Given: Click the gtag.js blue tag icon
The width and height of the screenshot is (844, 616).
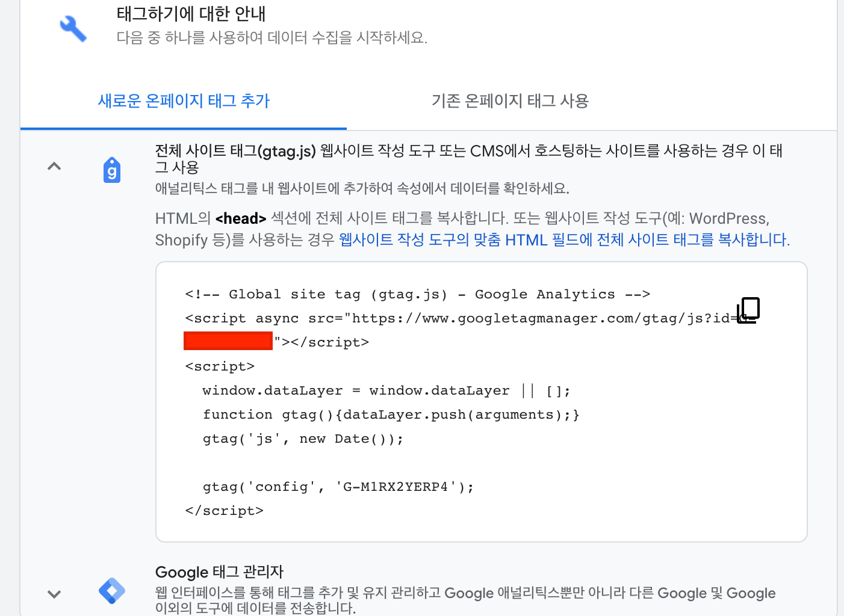Looking at the screenshot, I should 112,170.
